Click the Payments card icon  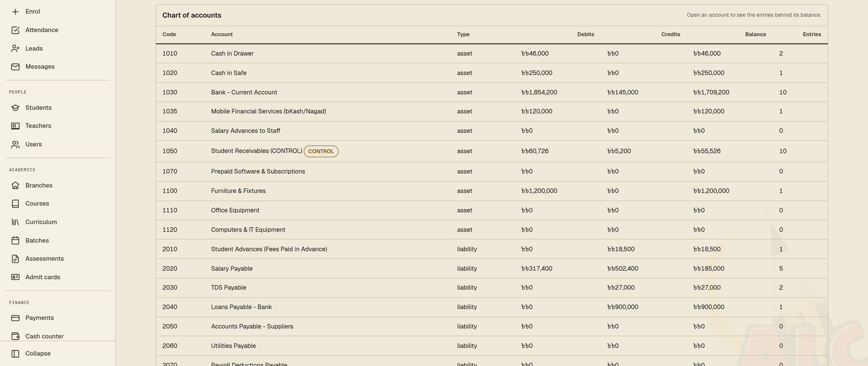click(x=15, y=318)
